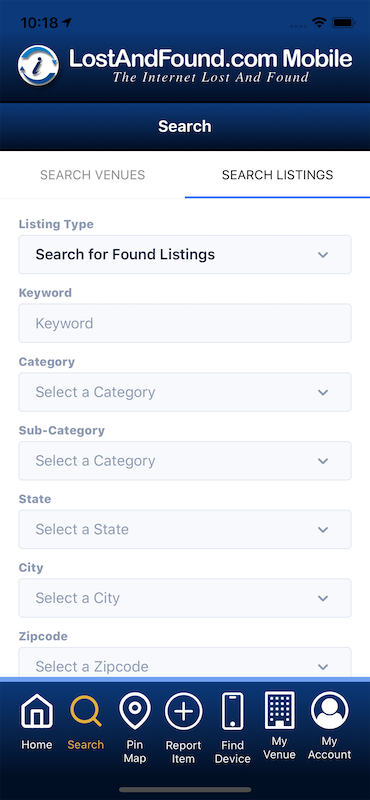Screen dimensions: 370x800
Task: Tap the Home icon in bottom bar
Action: (37, 712)
